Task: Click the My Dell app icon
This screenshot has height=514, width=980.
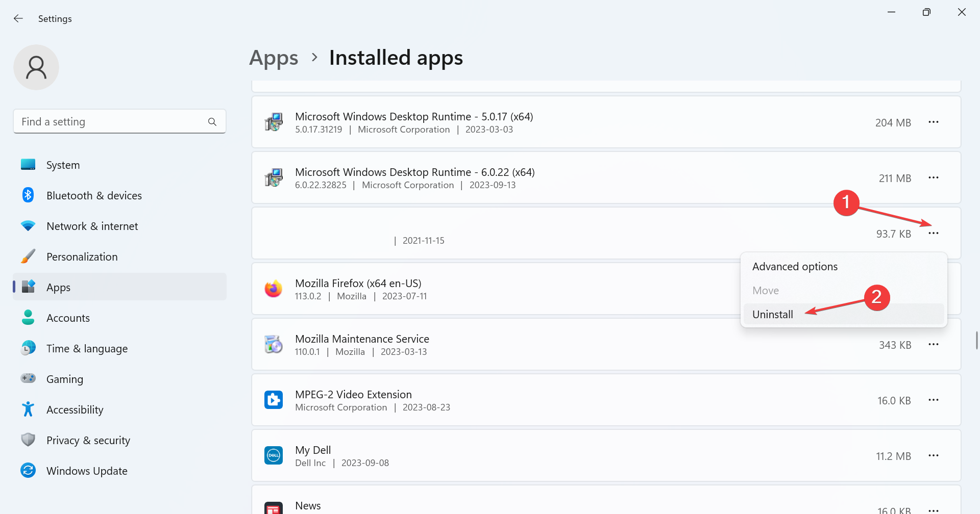Action: coord(274,456)
